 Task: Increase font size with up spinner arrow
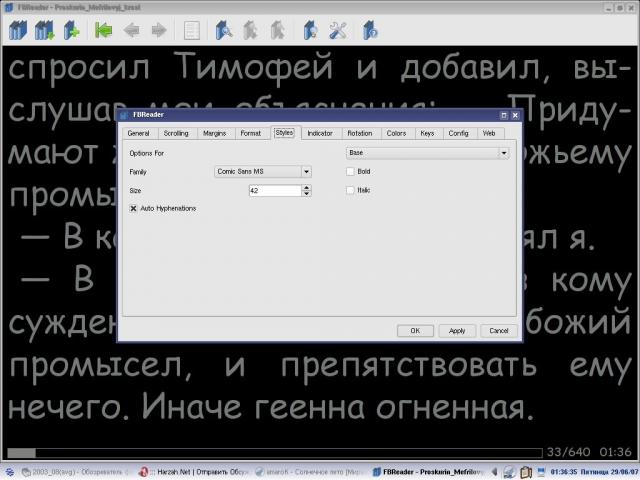click(x=307, y=187)
